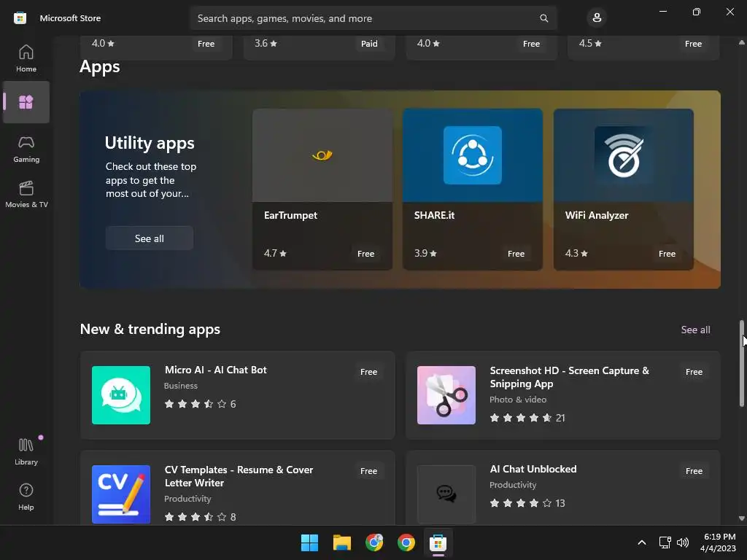Open the Library sidebar icon
Viewport: 747px width, 560px height.
click(26, 451)
